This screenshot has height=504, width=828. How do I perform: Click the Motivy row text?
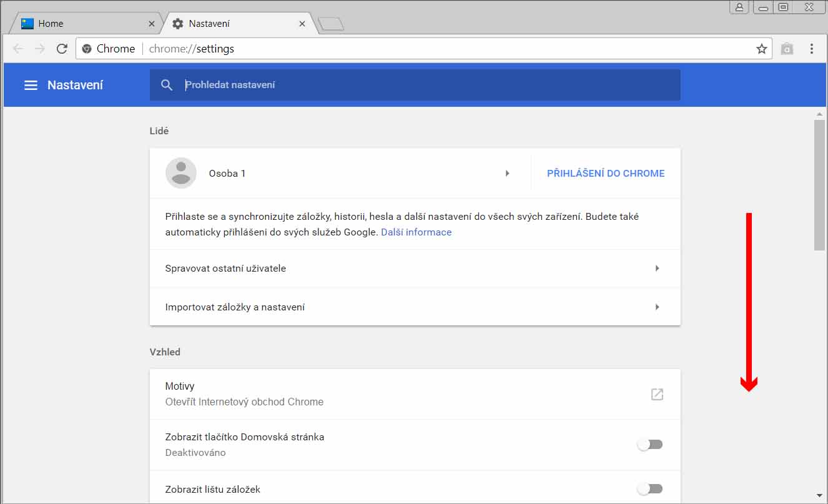point(180,386)
